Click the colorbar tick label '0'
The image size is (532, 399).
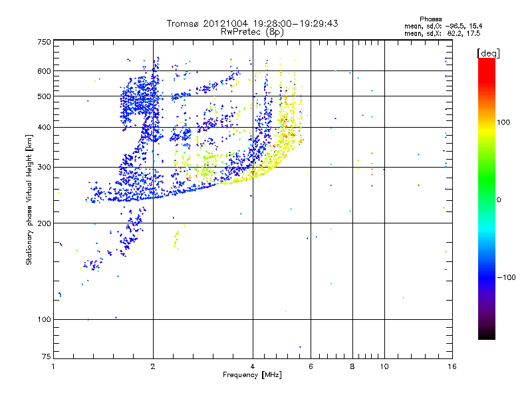[x=499, y=200]
